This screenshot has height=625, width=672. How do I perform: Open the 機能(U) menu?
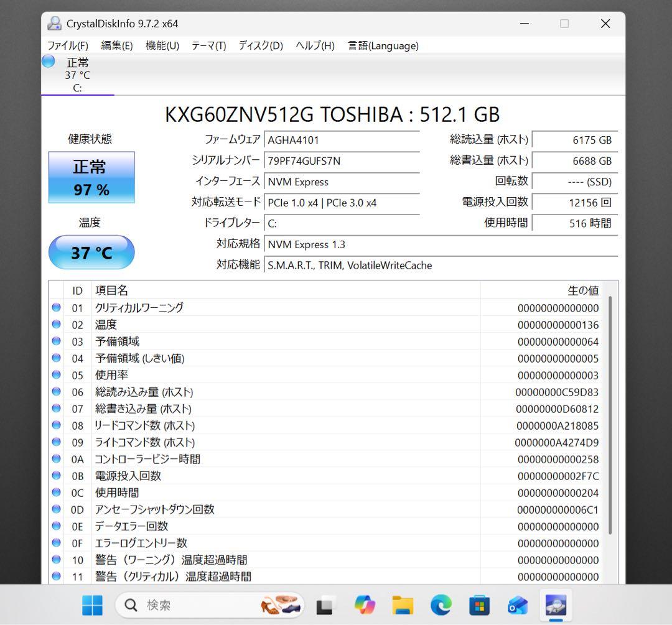point(161,45)
